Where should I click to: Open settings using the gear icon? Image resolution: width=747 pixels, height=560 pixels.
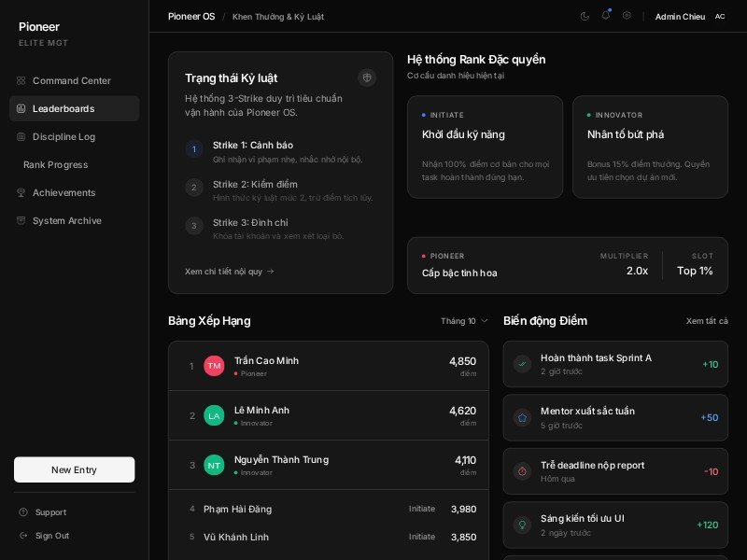click(627, 16)
